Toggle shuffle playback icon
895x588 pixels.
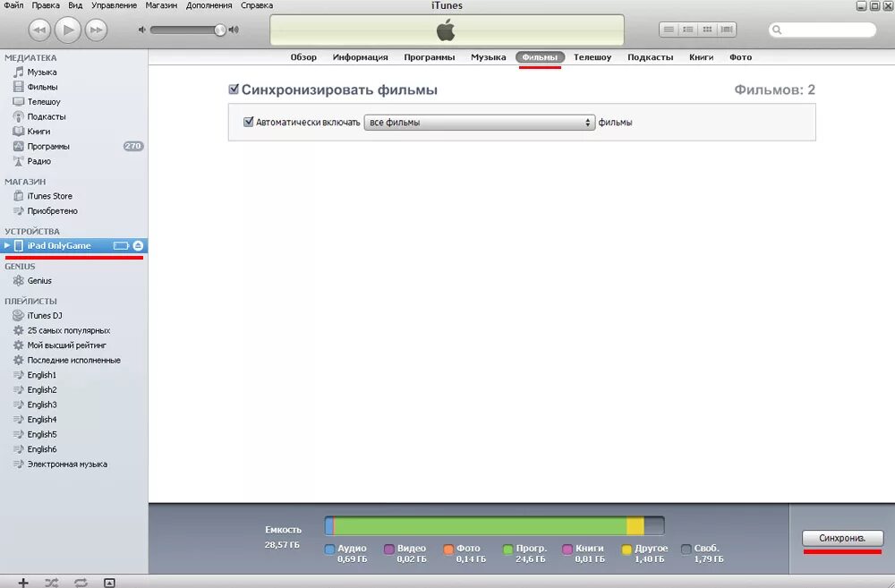(x=51, y=583)
